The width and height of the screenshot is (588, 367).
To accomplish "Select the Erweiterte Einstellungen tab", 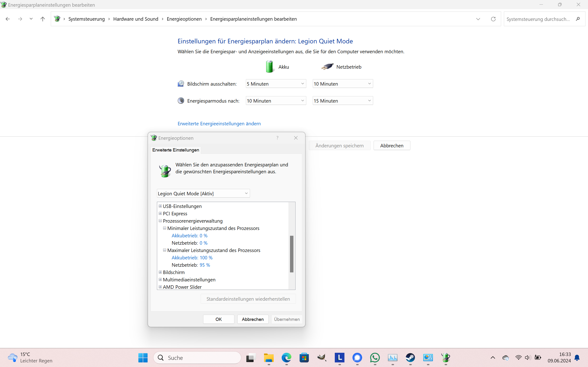I will coord(175,150).
